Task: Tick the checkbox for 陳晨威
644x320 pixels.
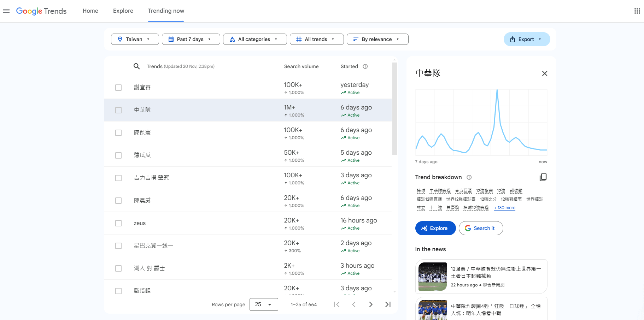Action: coord(118,201)
